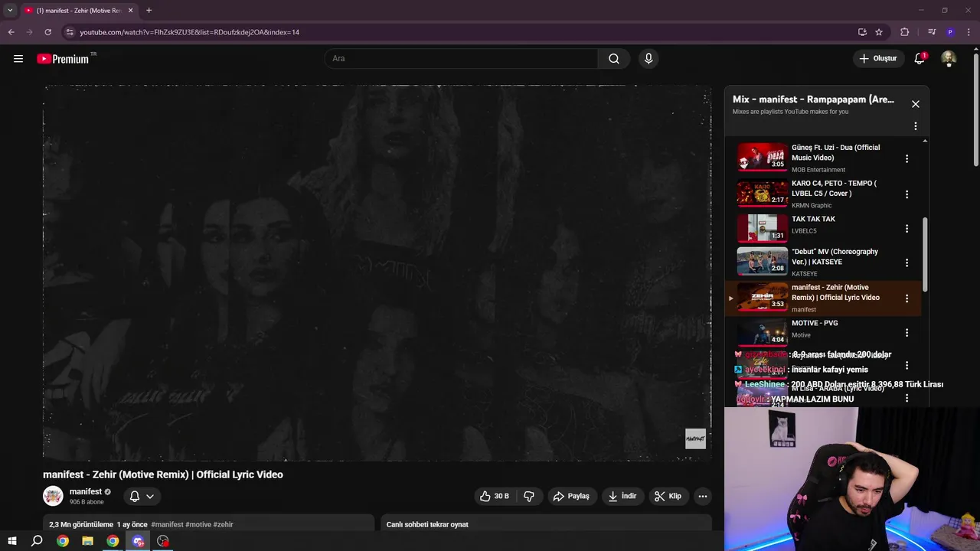Reload the current page

point(47,32)
